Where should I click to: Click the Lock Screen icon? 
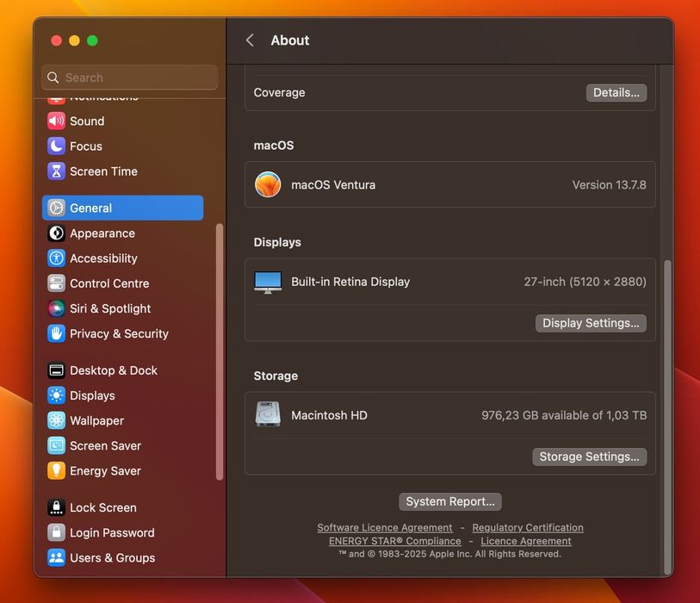point(56,507)
